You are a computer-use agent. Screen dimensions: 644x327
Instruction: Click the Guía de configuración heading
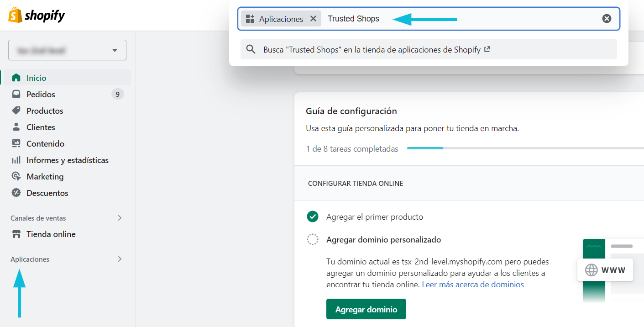(x=351, y=111)
